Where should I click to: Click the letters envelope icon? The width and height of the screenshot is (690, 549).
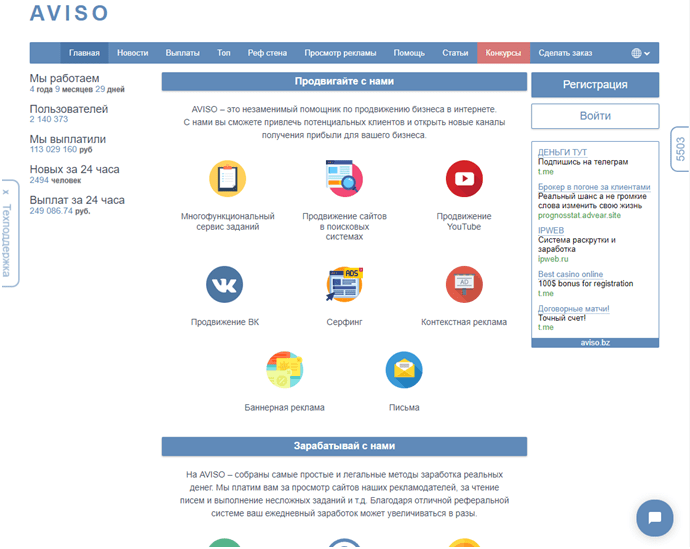(404, 370)
